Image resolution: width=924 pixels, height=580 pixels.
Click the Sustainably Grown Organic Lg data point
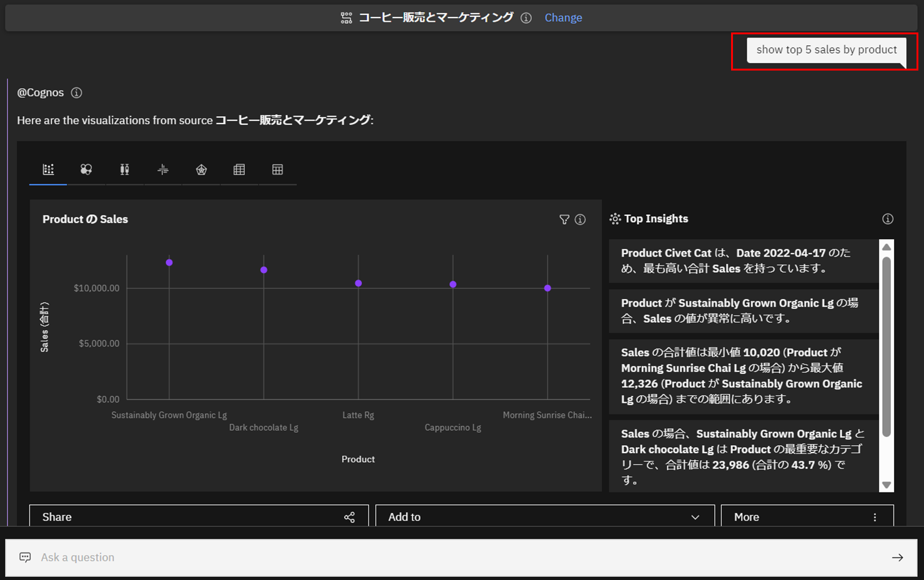tap(169, 263)
